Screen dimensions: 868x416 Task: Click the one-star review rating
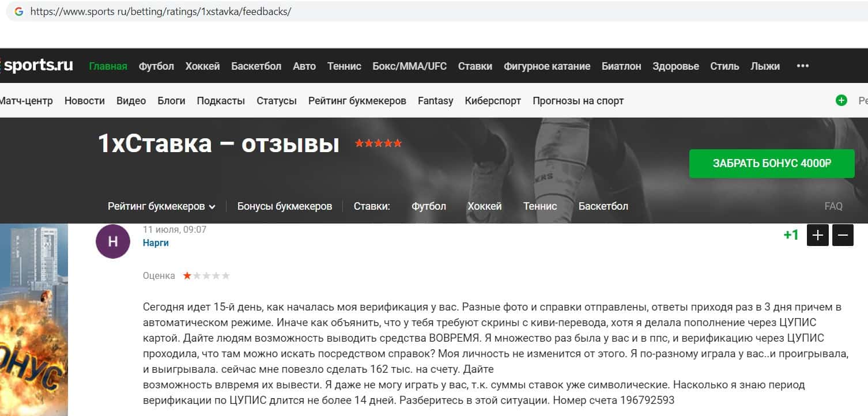point(206,276)
